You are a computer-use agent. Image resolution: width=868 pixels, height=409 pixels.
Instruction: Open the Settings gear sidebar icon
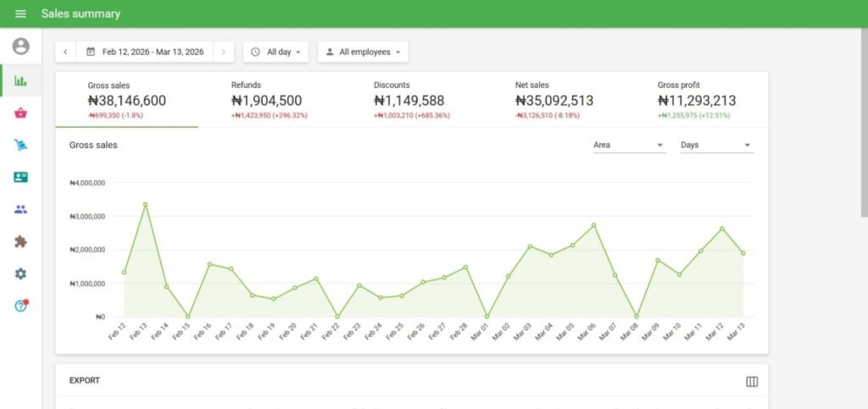pos(20,274)
